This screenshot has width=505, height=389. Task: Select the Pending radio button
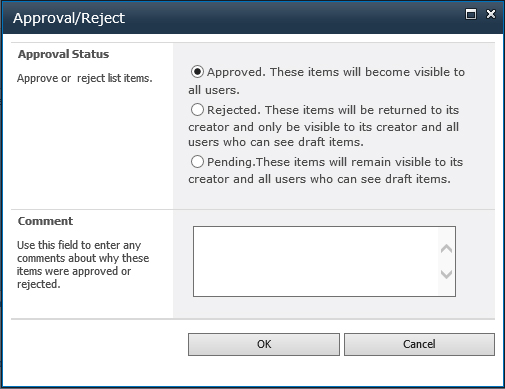(x=197, y=162)
